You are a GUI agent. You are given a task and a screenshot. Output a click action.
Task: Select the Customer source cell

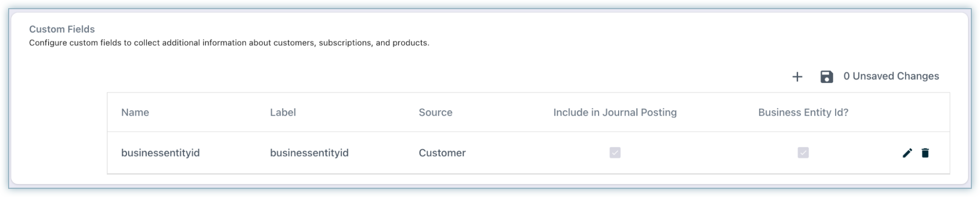point(442,153)
